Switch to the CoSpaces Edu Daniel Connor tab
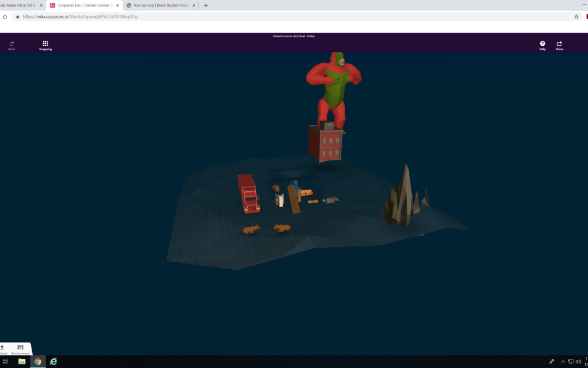This screenshot has width=588, height=368. pyautogui.click(x=84, y=5)
